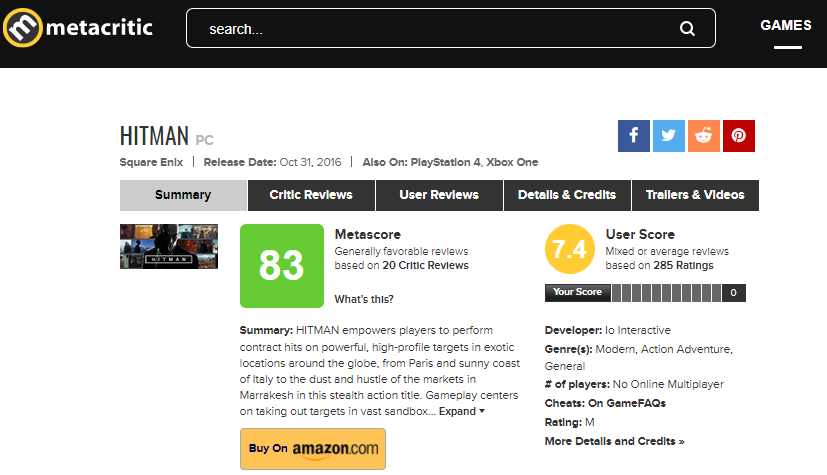The image size is (827, 475).
Task: Click the Rating 'M' value
Action: click(x=590, y=422)
